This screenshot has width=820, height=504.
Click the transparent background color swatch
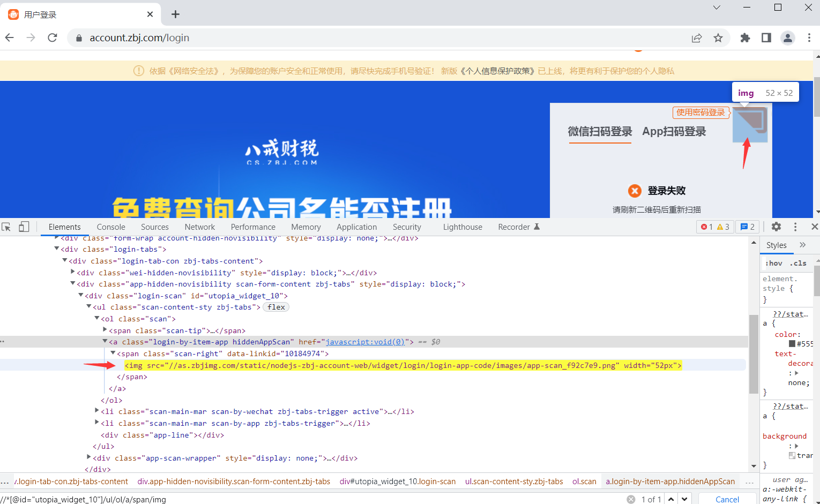point(792,455)
